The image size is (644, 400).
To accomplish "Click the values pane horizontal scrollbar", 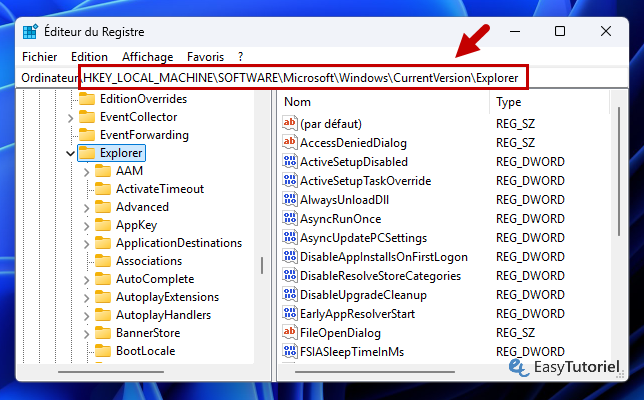I will 375,372.
